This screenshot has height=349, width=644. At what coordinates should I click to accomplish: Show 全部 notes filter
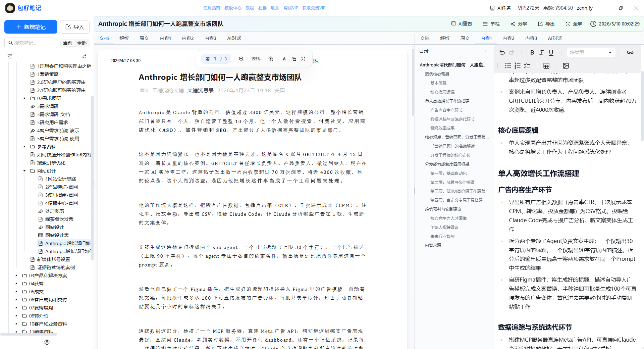pyautogui.click(x=82, y=43)
